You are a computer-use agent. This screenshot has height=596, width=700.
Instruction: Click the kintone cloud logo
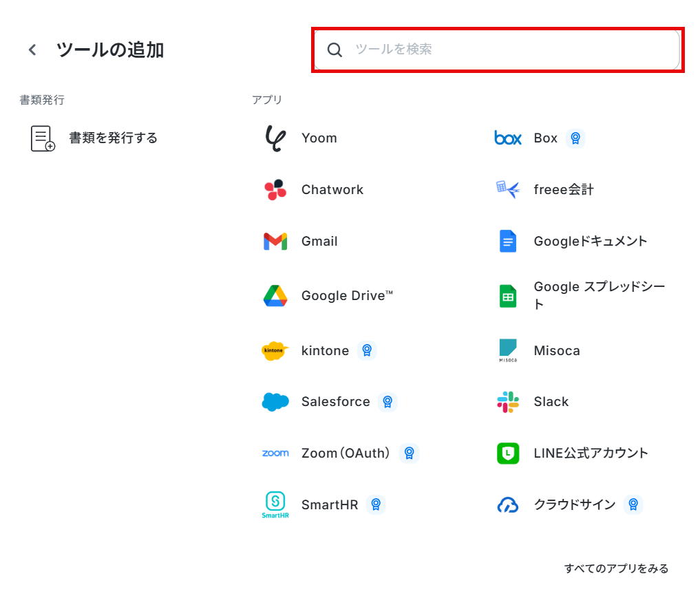275,351
